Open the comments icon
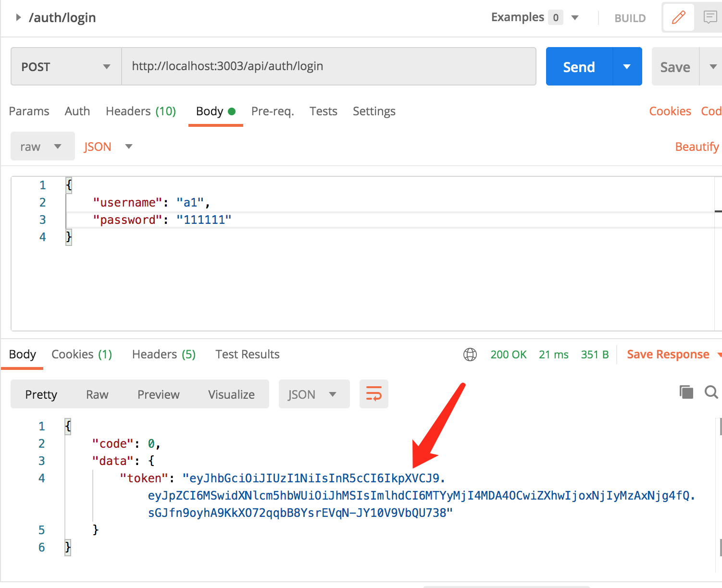This screenshot has height=588, width=722. (710, 18)
